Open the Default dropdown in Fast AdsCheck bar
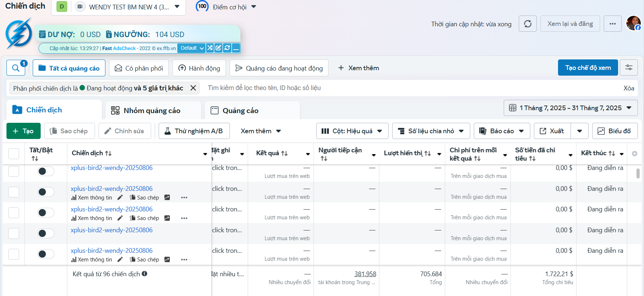 point(192,48)
